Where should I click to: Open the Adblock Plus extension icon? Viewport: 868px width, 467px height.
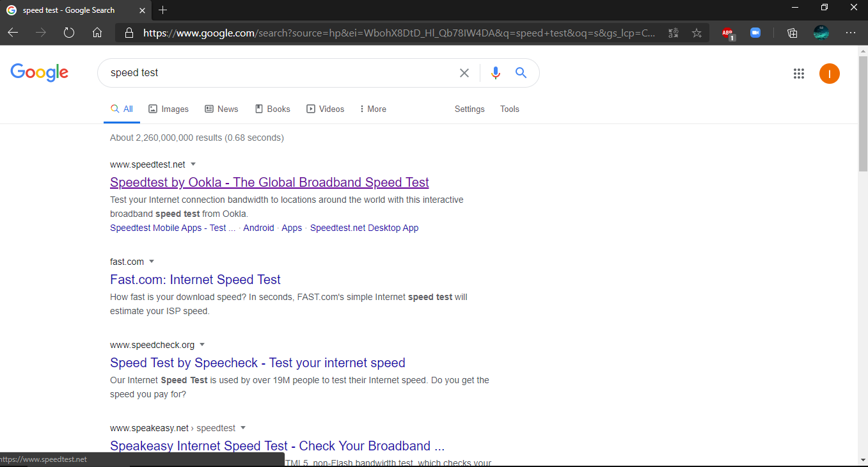click(x=728, y=33)
